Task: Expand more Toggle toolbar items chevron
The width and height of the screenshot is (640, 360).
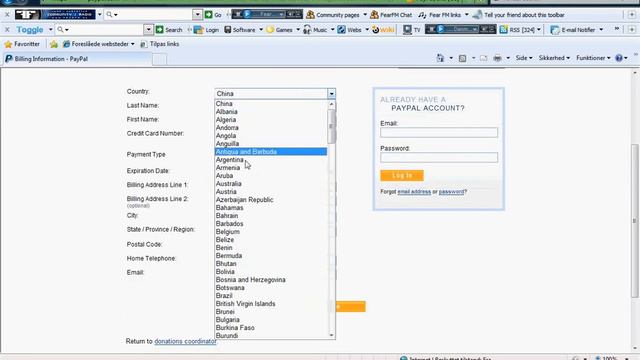Action: pos(617,29)
